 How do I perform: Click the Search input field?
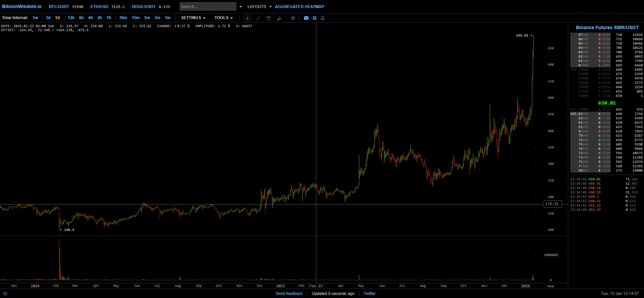(208, 6)
